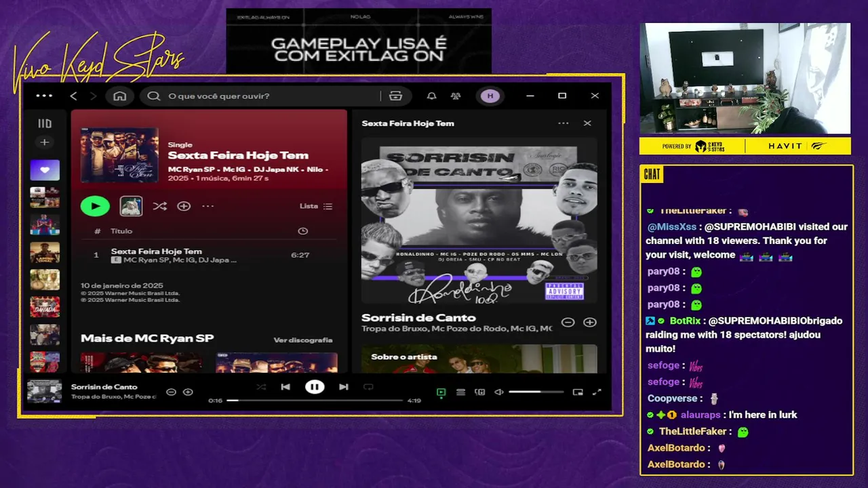Screen dimensions: 868x488
Task: Seek on the song progress bar
Action: (x=315, y=401)
